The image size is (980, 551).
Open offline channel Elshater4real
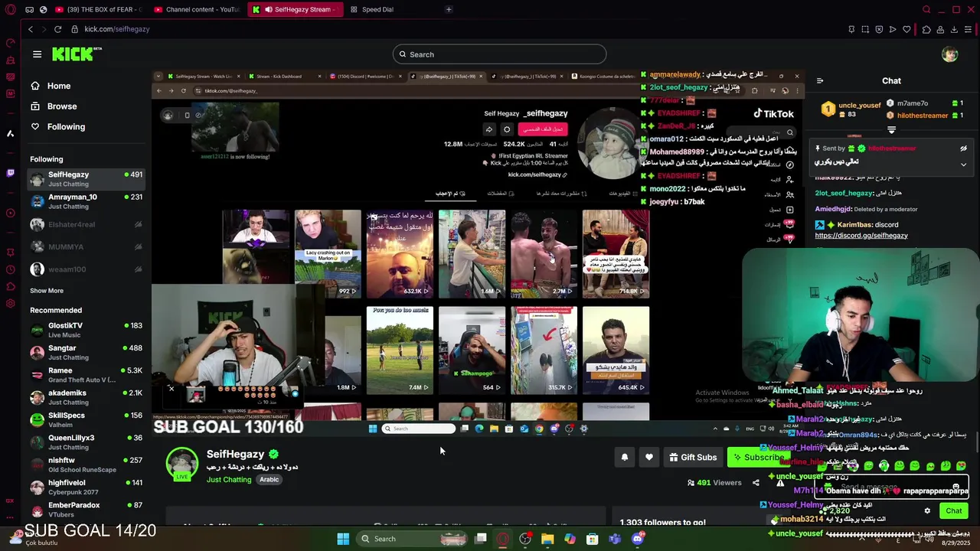86,224
